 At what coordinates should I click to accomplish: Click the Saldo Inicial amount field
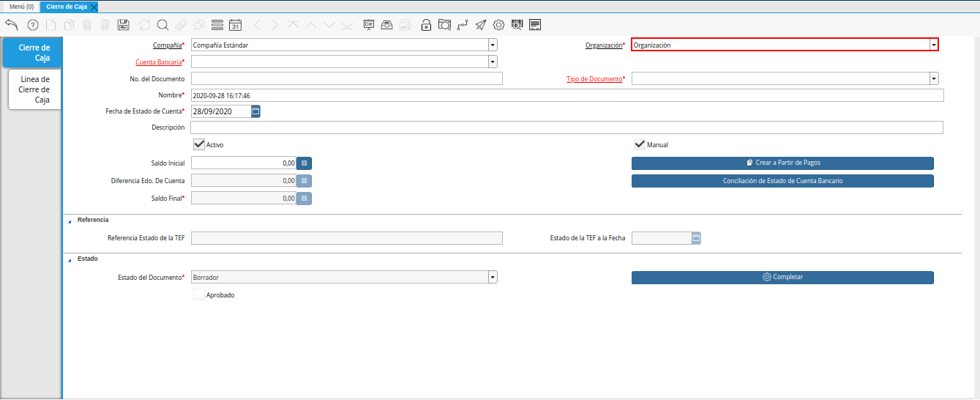[x=244, y=163]
